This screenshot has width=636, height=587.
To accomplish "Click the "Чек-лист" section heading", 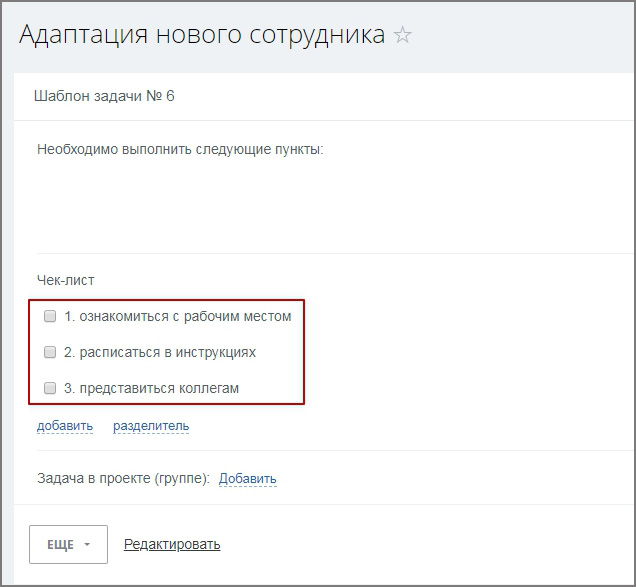I will coord(65,281).
